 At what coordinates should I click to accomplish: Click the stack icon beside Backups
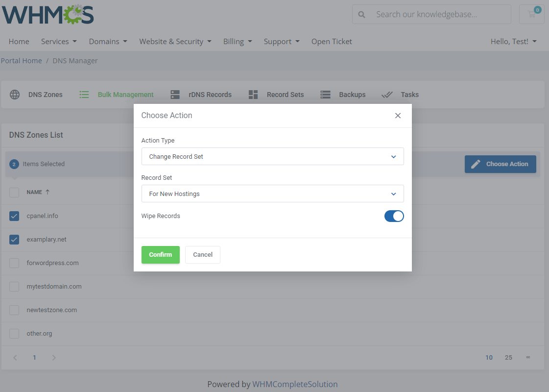click(326, 95)
